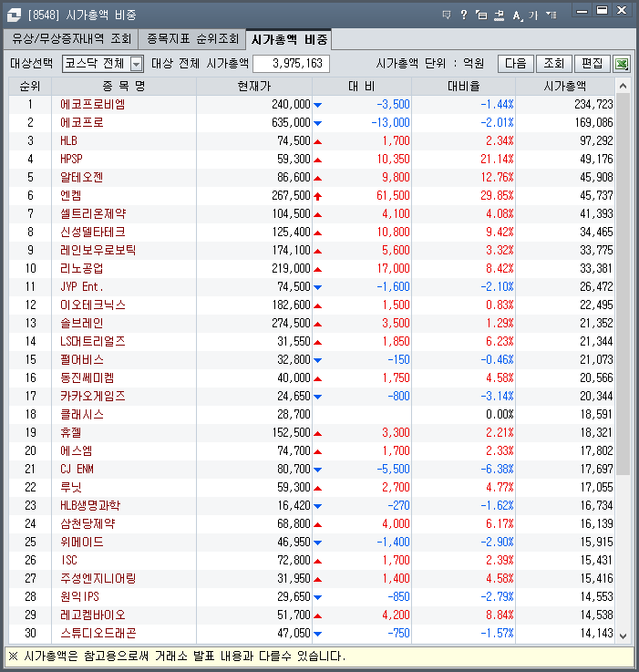The image size is (639, 672).
Task: Click the total market cap field 3,975,163
Action: pyautogui.click(x=291, y=64)
